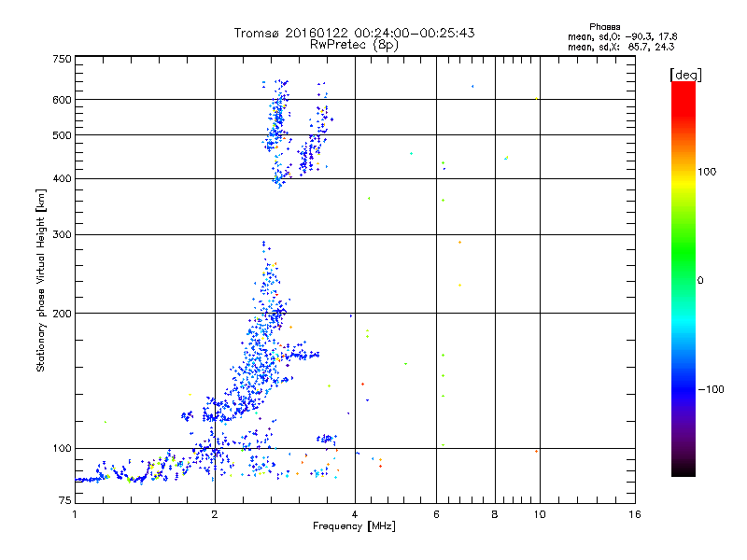The width and height of the screenshot is (747, 560).
Task: Click the x-axis tick label "16"
Action: click(635, 514)
